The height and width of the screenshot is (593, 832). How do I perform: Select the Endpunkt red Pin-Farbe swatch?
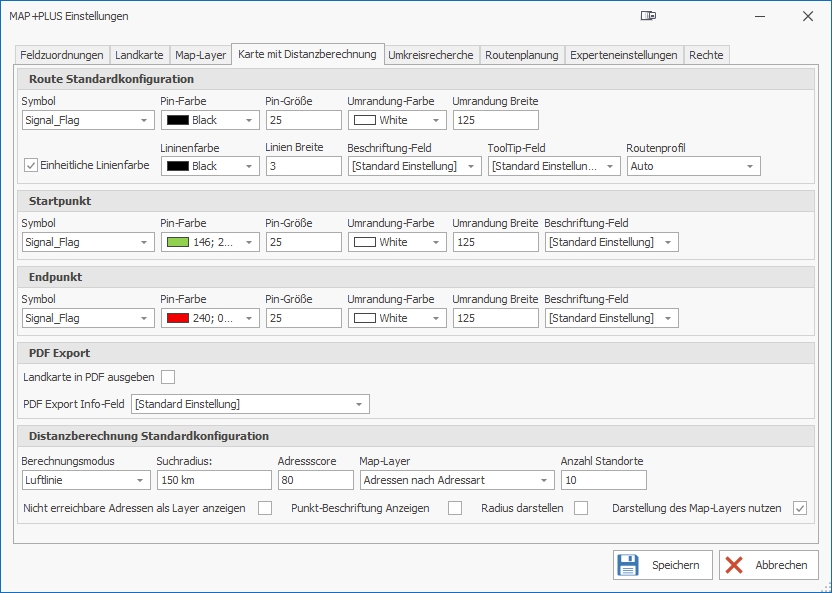[x=177, y=318]
